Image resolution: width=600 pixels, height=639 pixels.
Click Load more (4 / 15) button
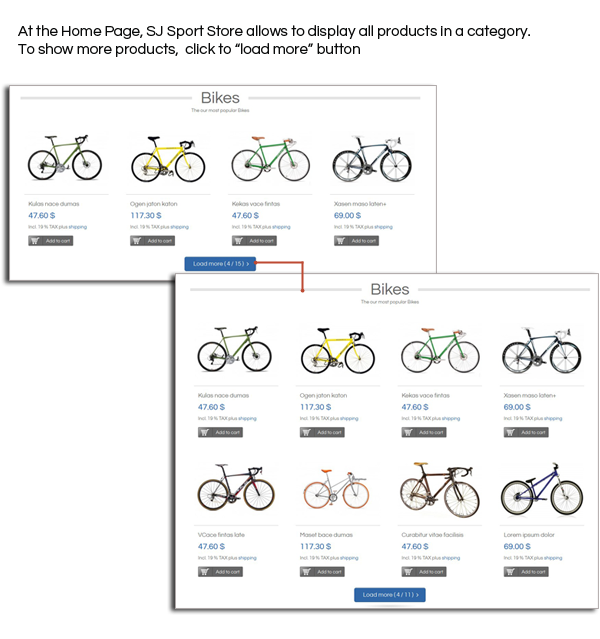pyautogui.click(x=220, y=264)
